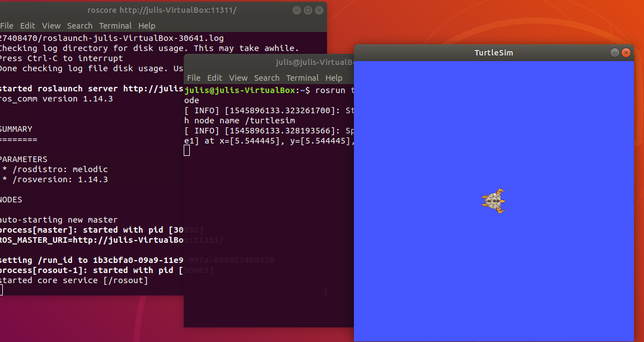Click the cursor at the bottom of the roscore terminal
644x342 pixels.
(x=3, y=290)
